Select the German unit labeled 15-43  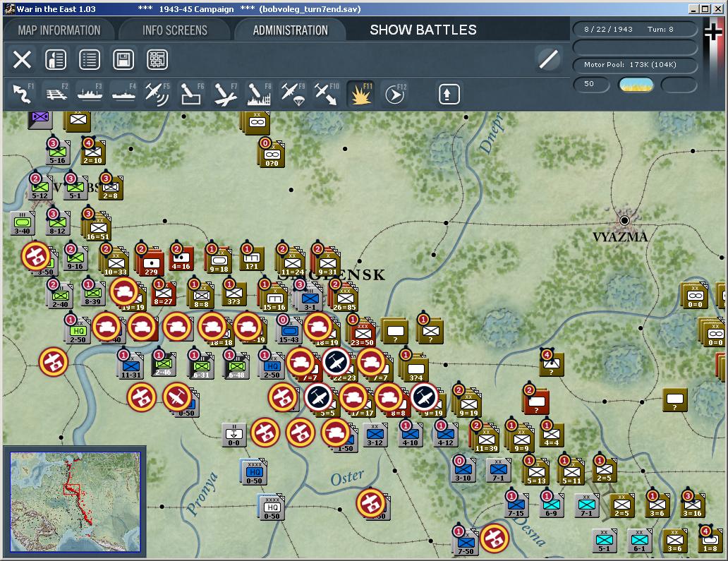(x=289, y=332)
